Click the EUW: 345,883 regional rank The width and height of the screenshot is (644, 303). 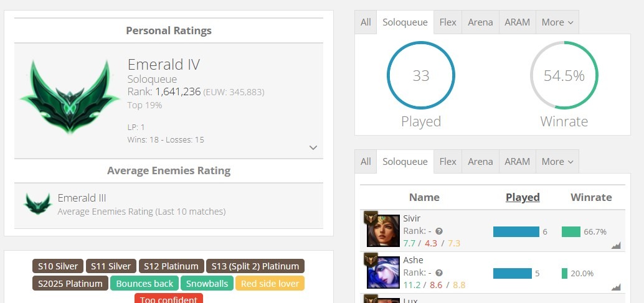(234, 92)
